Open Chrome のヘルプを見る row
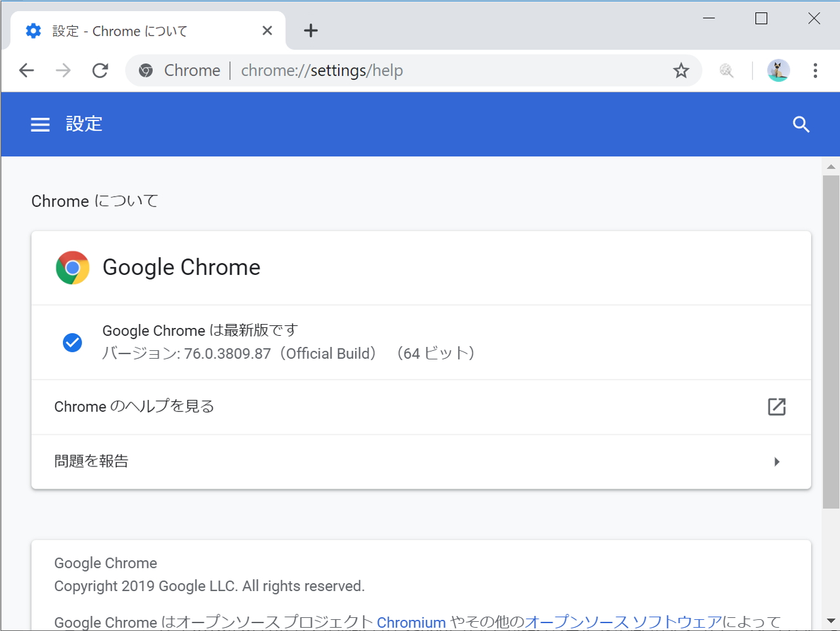840x631 pixels. pyautogui.click(x=421, y=407)
